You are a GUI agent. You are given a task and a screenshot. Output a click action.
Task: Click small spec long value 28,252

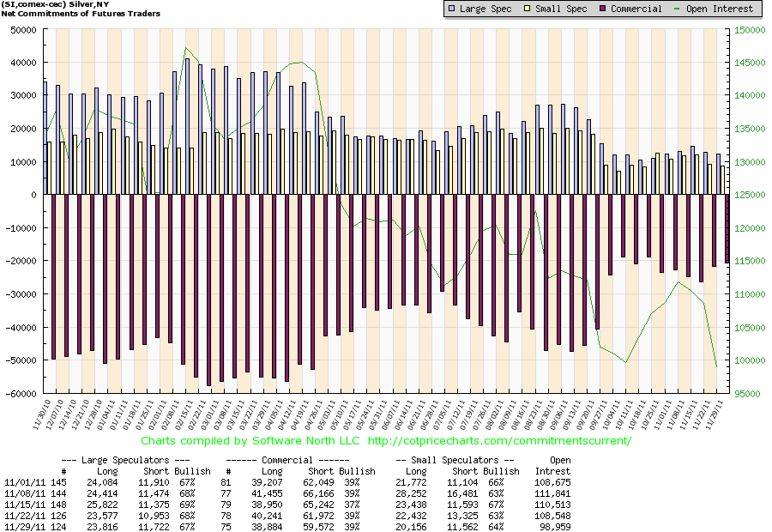[411, 493]
